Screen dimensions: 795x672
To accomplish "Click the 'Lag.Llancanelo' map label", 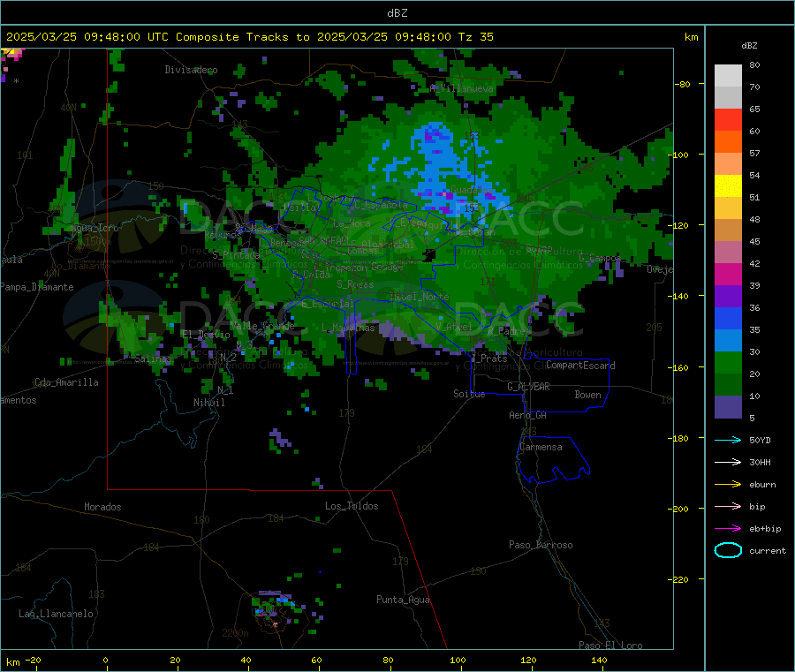I will click(56, 614).
